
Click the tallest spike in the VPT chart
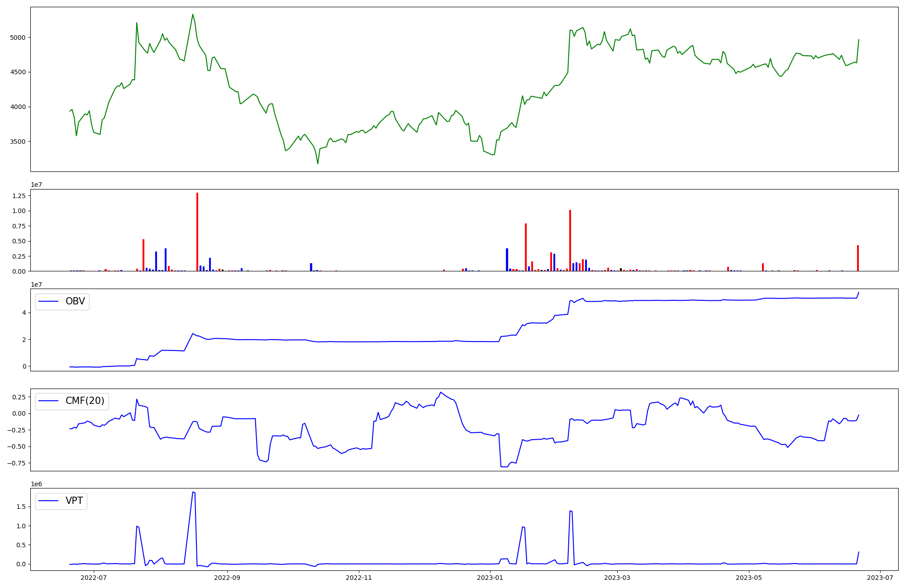(193, 493)
